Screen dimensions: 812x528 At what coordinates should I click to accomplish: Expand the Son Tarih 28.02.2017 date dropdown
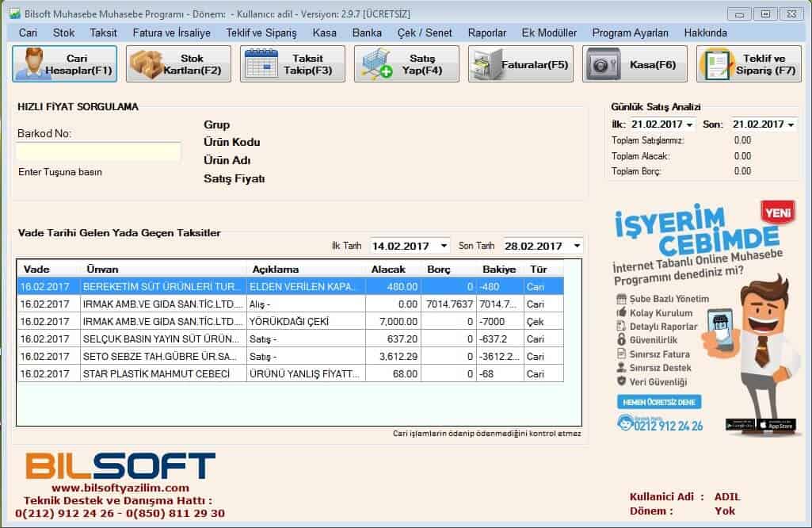tap(576, 246)
